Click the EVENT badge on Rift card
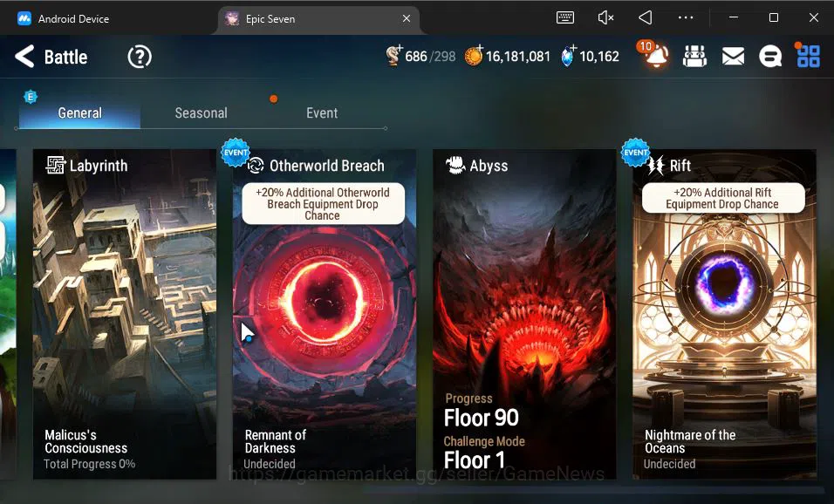Screen dimensions: 834x504 pos(636,152)
